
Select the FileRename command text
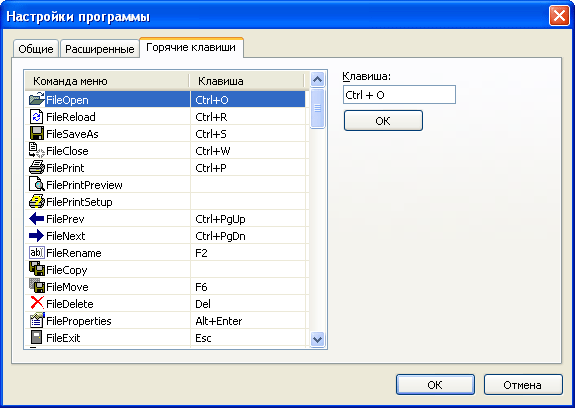coord(74,253)
